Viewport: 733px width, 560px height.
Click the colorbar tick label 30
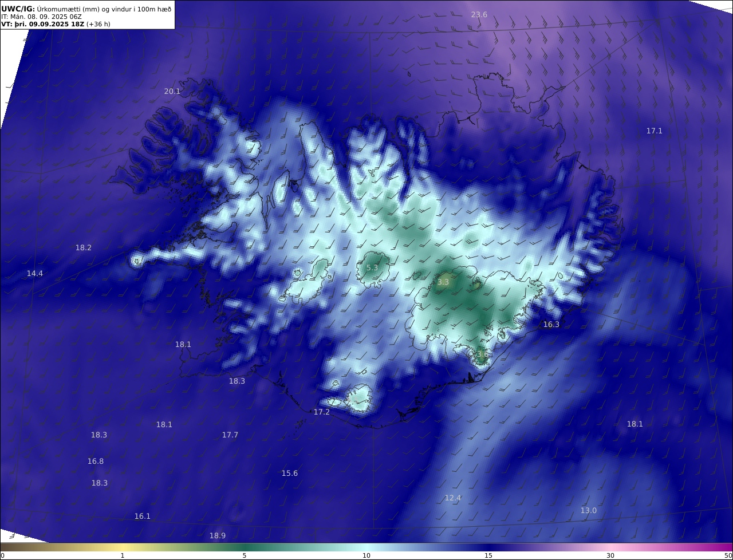pyautogui.click(x=610, y=555)
